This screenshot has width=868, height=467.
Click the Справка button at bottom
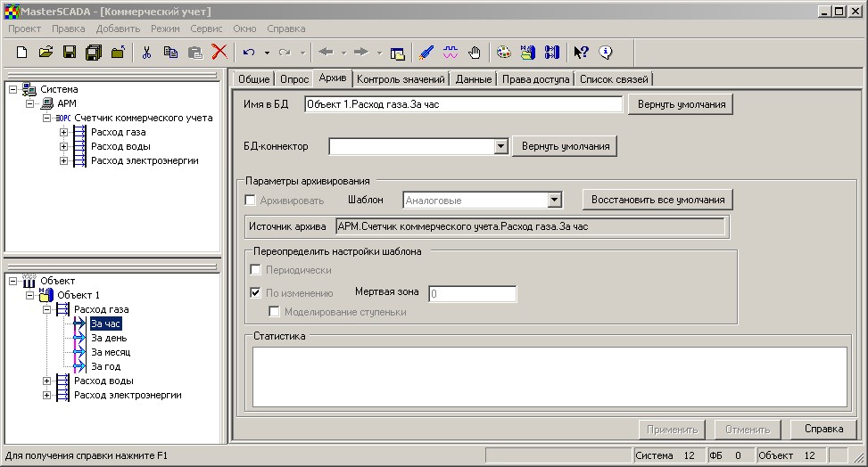click(x=823, y=429)
